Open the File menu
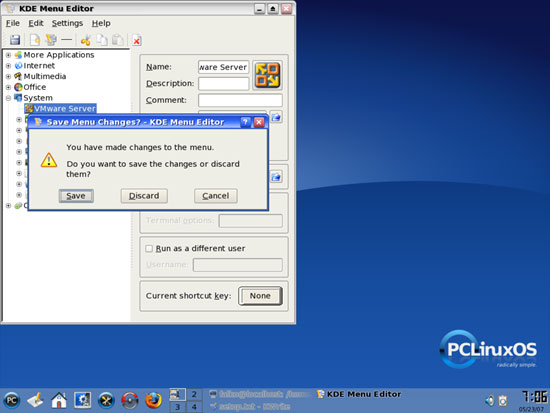The height and width of the screenshot is (413, 550). click(13, 23)
